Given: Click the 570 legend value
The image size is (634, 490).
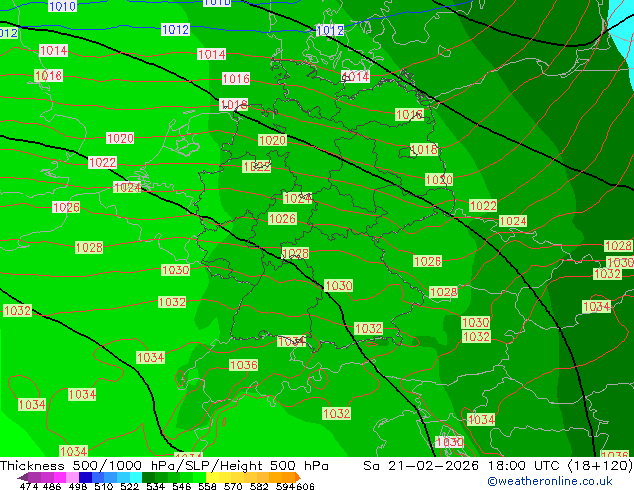Looking at the screenshot, I should [233, 486].
